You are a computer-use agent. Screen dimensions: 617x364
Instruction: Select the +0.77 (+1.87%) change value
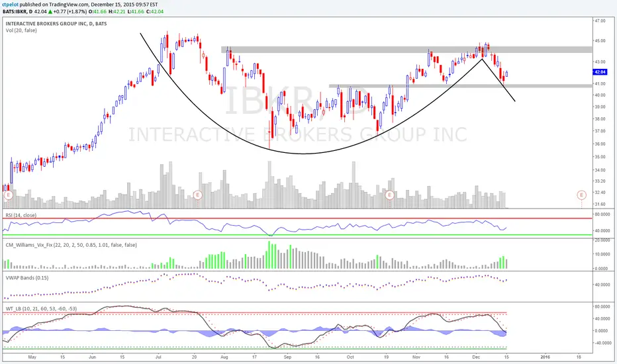pyautogui.click(x=70, y=11)
